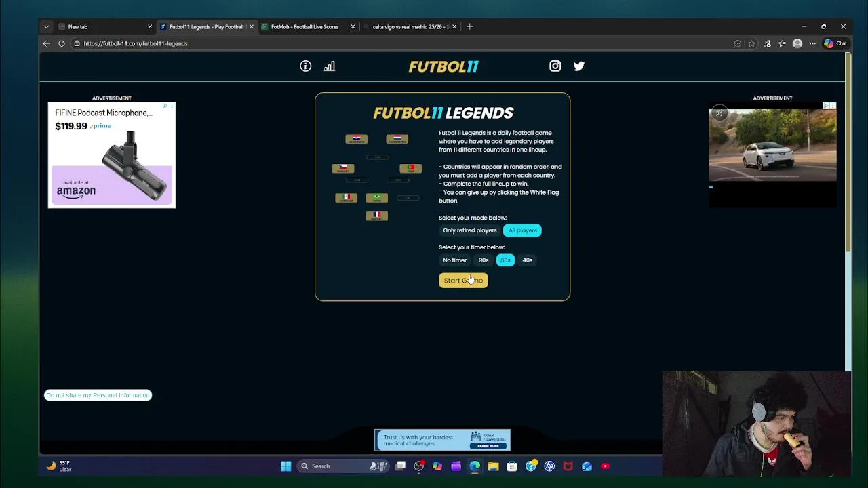Choose the 40s timer option
868x488 pixels.
pos(528,260)
